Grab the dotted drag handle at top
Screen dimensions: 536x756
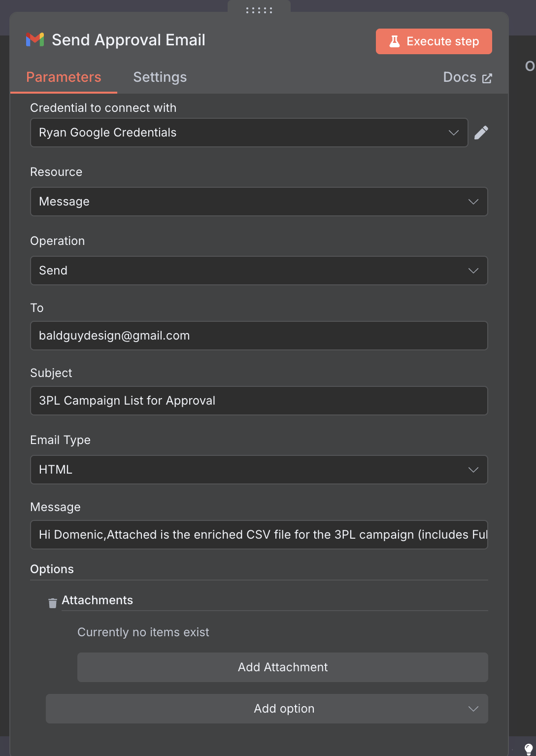(x=259, y=10)
